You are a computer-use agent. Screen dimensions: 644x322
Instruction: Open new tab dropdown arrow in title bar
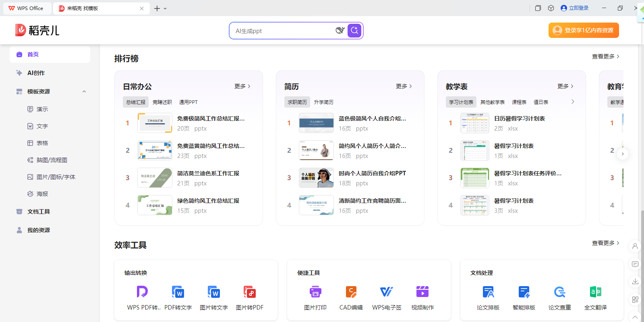tap(165, 8)
